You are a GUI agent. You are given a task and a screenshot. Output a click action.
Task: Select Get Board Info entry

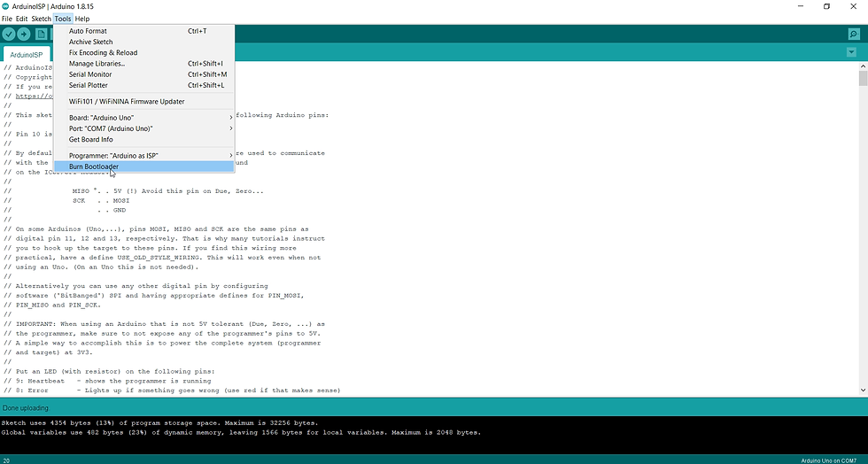coord(143,140)
